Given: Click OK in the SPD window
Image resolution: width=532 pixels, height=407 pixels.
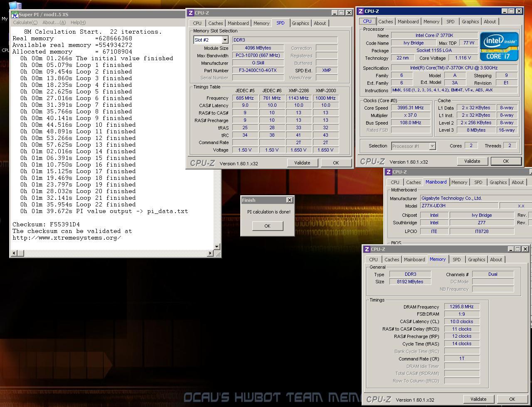Looking at the screenshot, I should [336, 163].
